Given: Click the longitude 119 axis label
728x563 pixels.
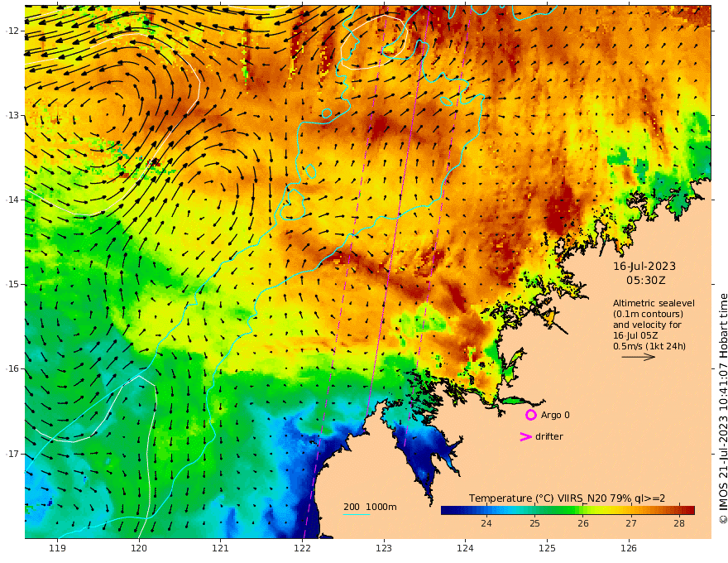Looking at the screenshot, I should point(58,549).
